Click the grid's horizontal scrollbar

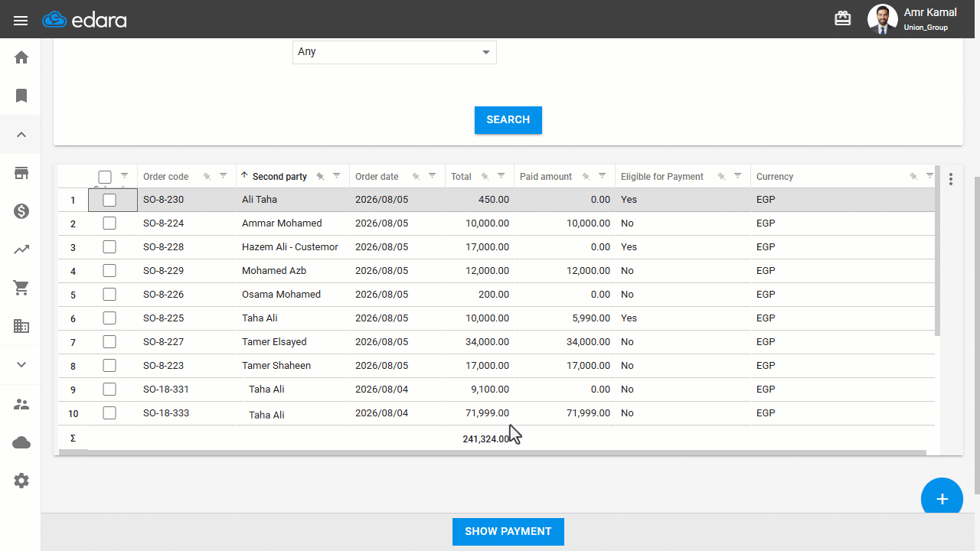click(x=492, y=453)
